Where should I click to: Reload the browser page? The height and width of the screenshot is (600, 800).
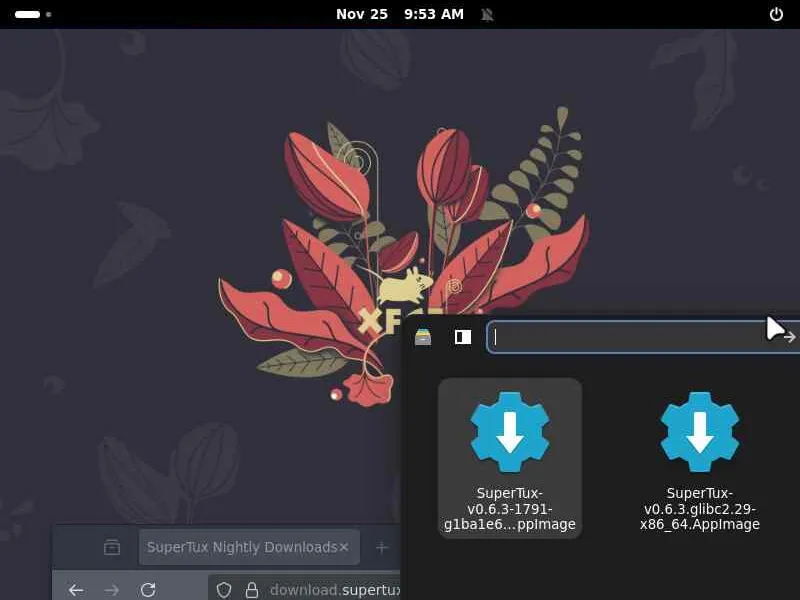[148, 590]
